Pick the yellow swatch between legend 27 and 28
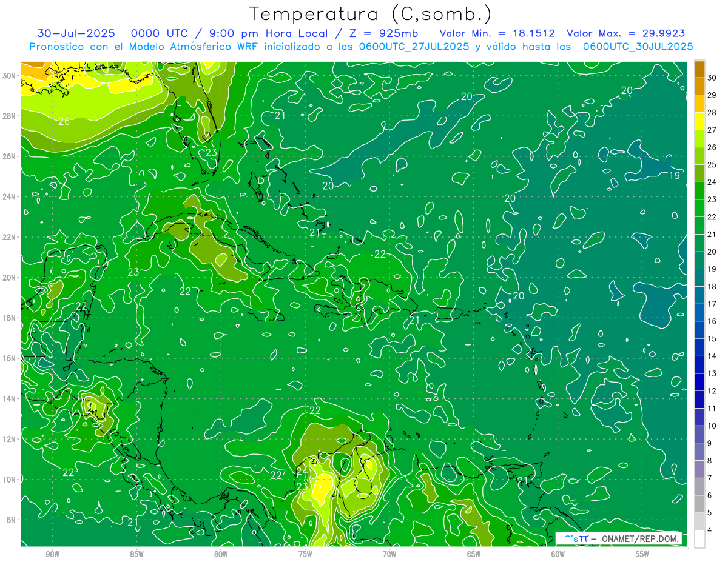728x562 pixels. pos(699,121)
